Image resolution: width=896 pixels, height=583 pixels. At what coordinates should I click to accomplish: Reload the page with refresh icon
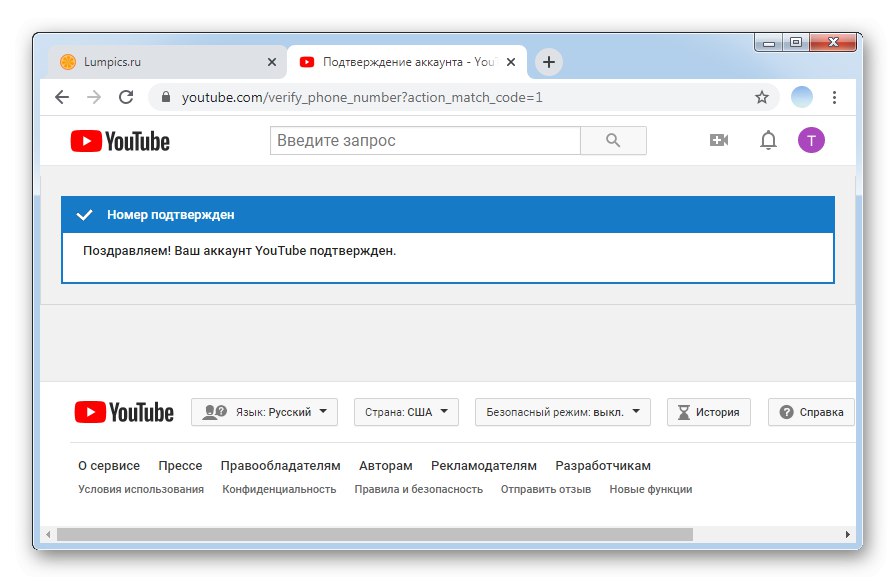click(126, 97)
